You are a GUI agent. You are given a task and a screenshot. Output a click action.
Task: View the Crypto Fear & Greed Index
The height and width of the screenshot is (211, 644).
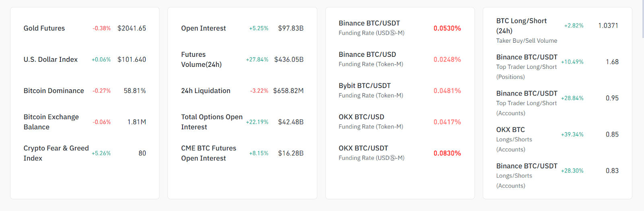click(56, 153)
